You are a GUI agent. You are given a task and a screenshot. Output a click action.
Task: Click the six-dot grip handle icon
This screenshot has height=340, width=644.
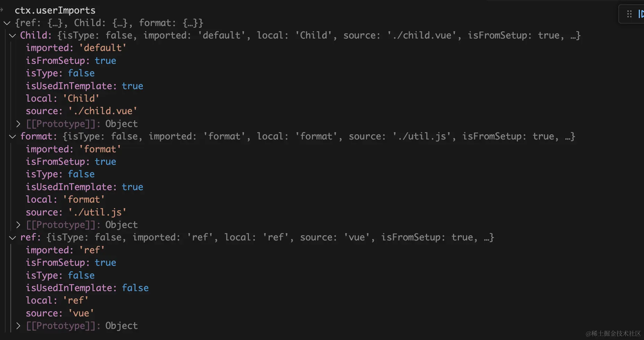click(x=630, y=14)
